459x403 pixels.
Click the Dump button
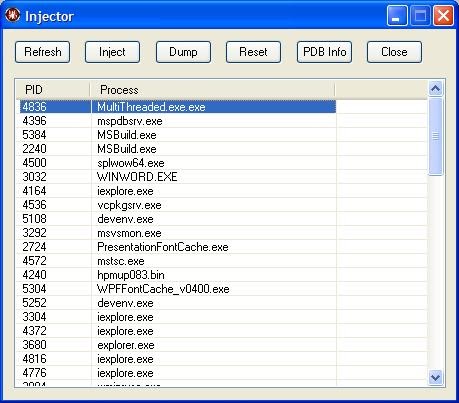point(183,52)
